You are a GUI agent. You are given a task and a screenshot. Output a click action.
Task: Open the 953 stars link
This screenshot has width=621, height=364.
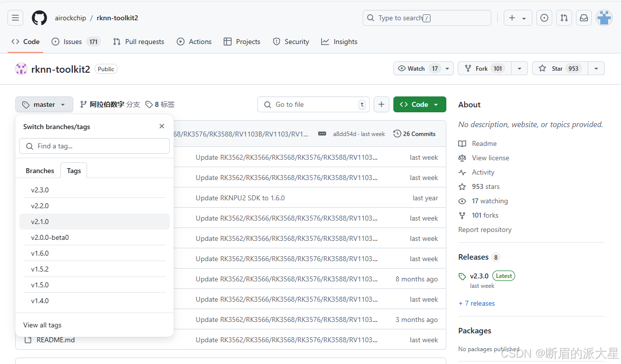[479, 186]
